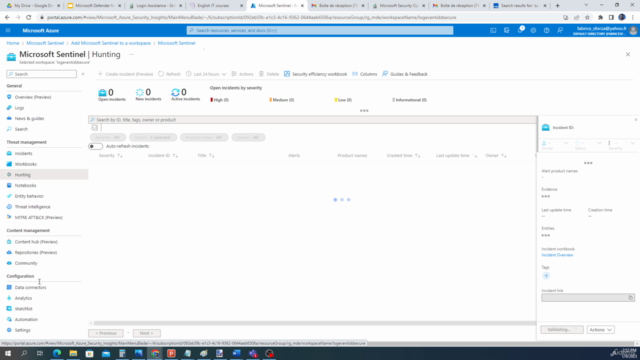Switch to the Microsoft Defender browser tab
This screenshot has height=360, width=640.
[94, 6]
